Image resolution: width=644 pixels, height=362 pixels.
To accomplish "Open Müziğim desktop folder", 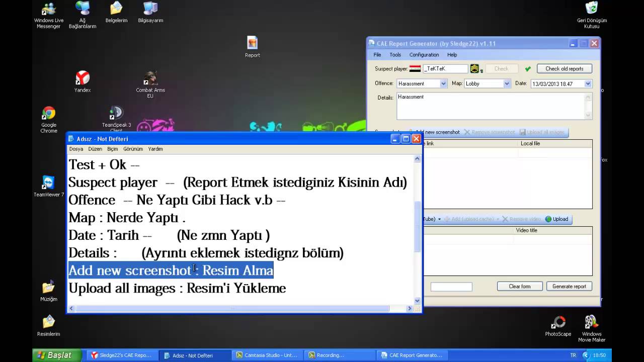I will (49, 291).
